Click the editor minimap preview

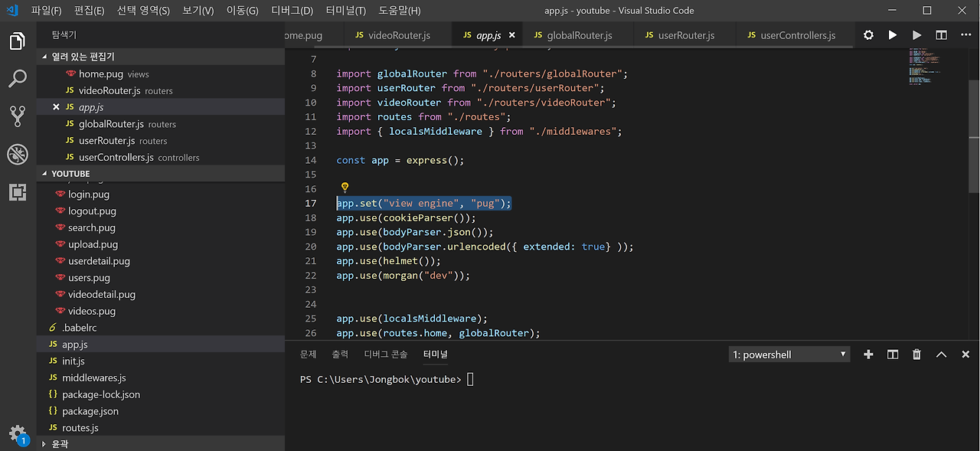pyautogui.click(x=924, y=67)
